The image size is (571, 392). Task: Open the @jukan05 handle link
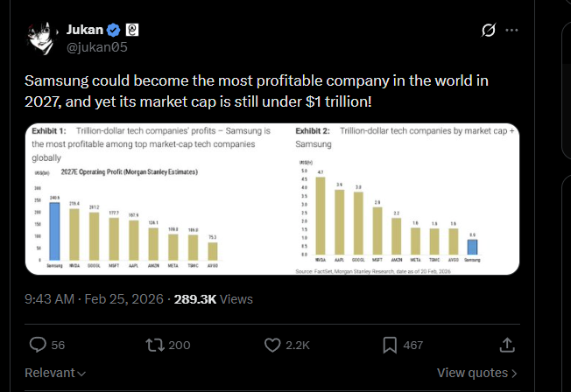click(96, 46)
